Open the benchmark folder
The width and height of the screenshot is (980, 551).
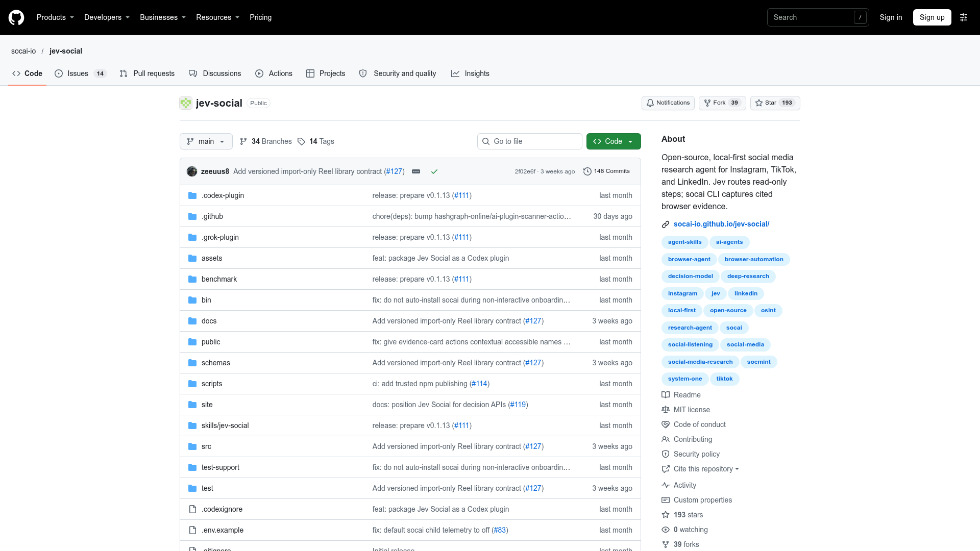point(219,279)
